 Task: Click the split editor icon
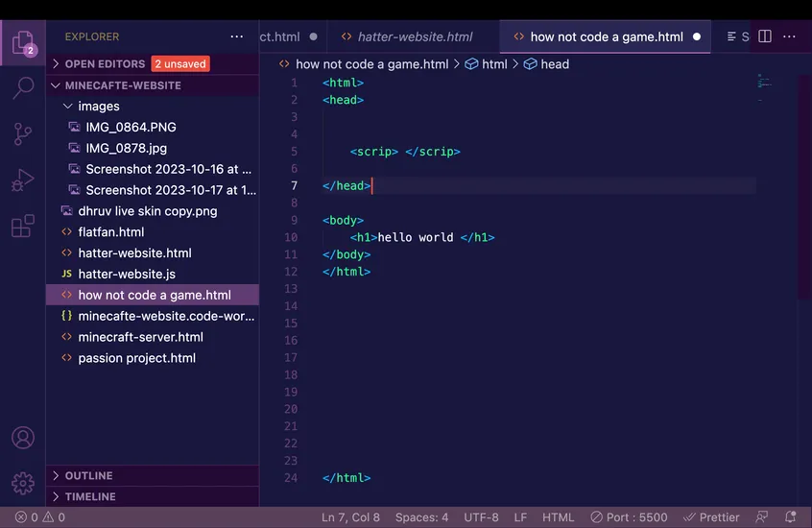coord(765,36)
